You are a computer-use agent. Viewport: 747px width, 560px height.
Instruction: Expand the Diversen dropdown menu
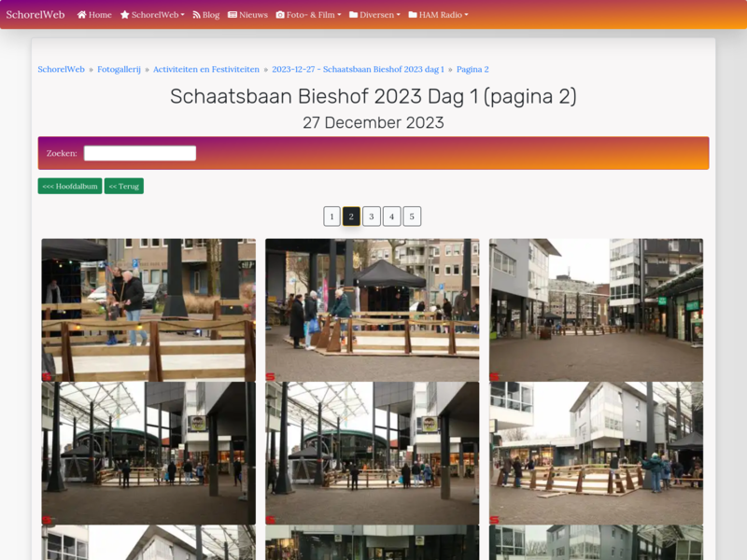pos(375,15)
